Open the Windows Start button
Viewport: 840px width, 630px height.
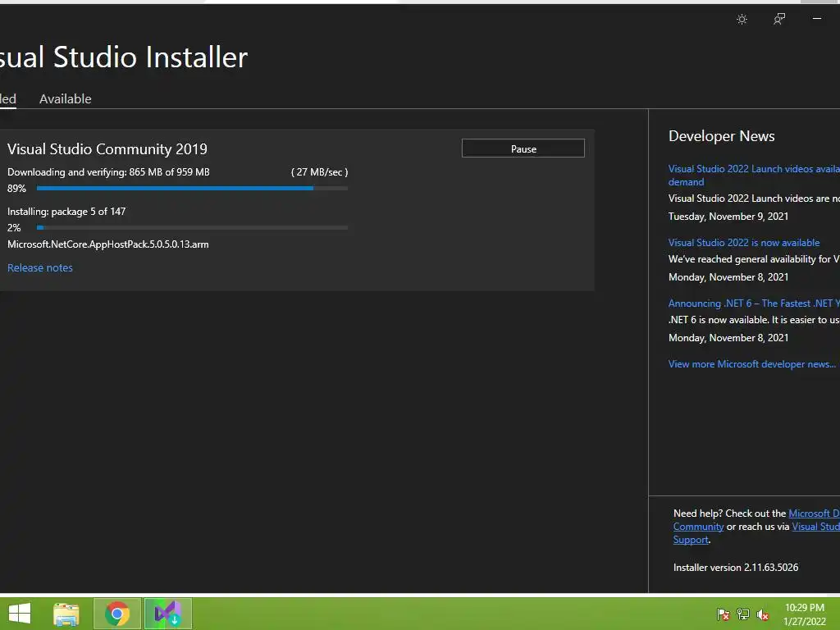(x=20, y=614)
